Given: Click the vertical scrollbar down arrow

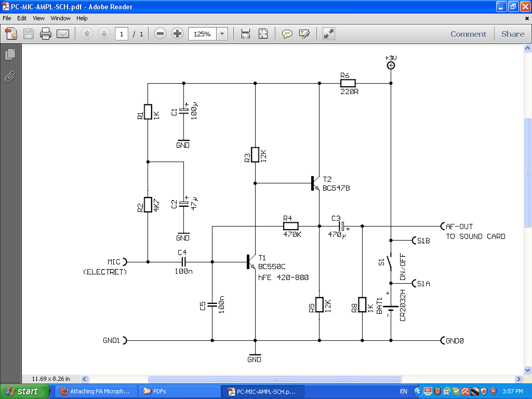Looking at the screenshot, I should click(527, 370).
